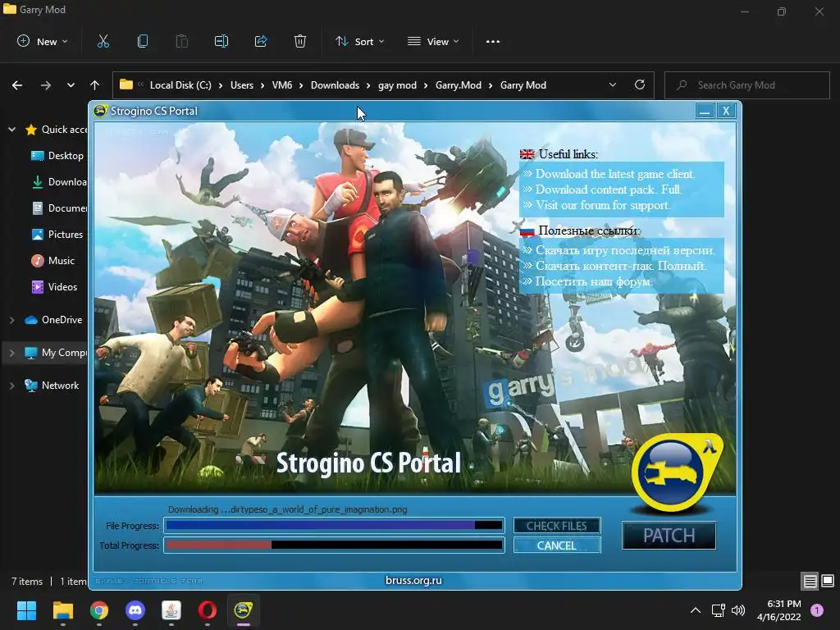Image resolution: width=840 pixels, height=630 pixels.
Task: Select Music in the navigation pane
Action: (x=52, y=260)
